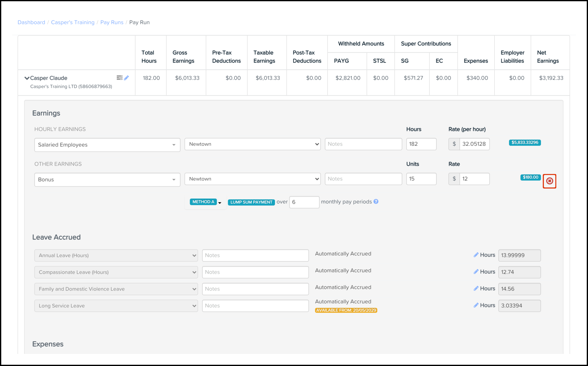Edit Long Service Leave hours pencil icon
The width and height of the screenshot is (588, 366).
point(476,305)
